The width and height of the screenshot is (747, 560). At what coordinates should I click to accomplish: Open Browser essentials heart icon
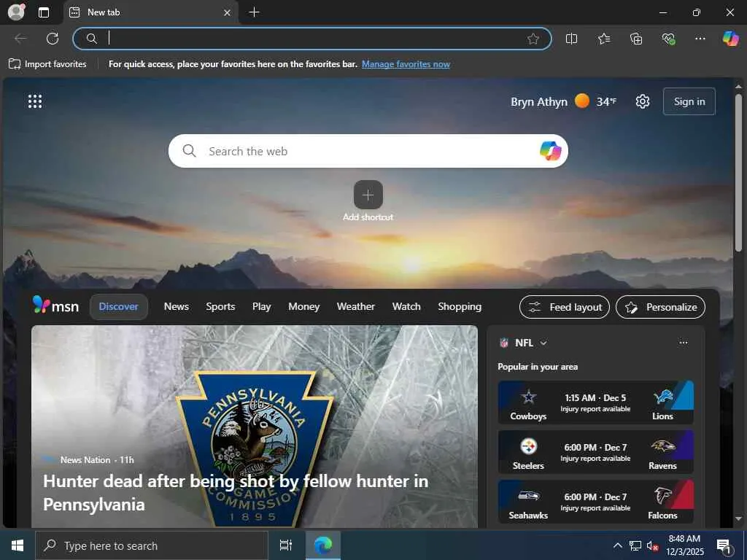(668, 39)
